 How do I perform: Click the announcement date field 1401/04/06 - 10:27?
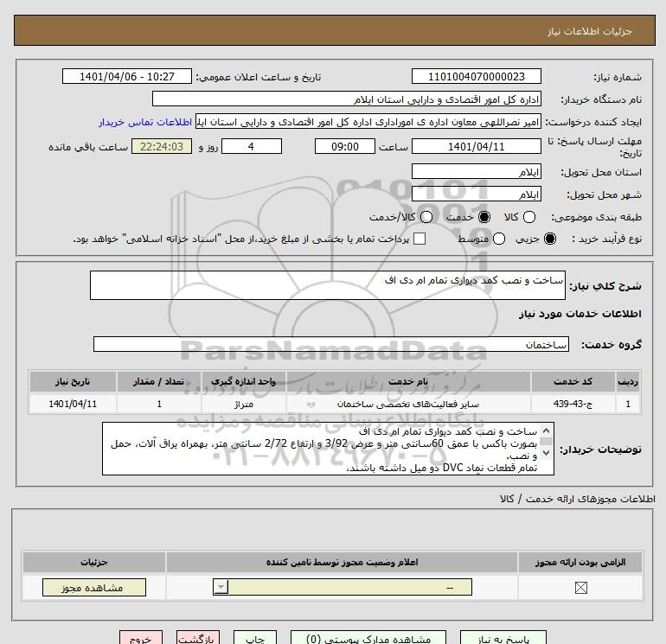[126, 76]
